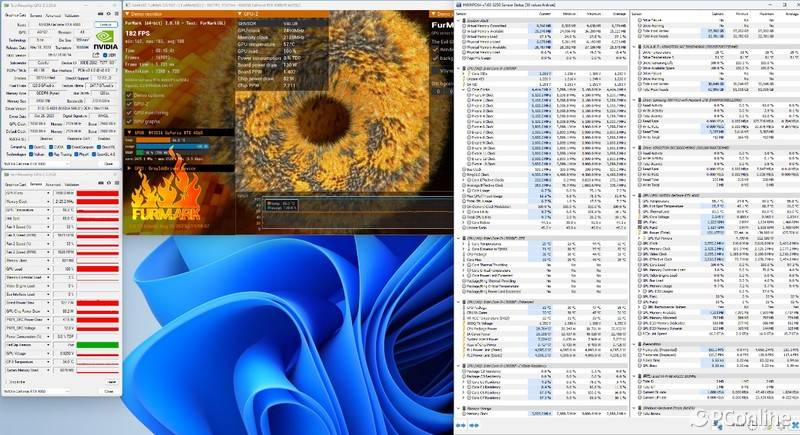Toggle the DirectCompute checkbox in GPU-Z
Image resolution: width=800 pixels, height=435 pixels.
[x=69, y=147]
